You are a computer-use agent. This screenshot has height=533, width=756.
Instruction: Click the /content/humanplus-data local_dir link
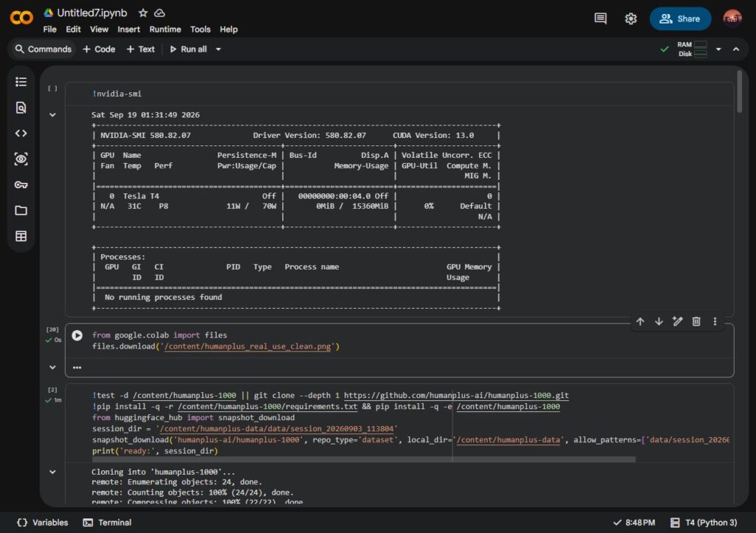[508, 440]
